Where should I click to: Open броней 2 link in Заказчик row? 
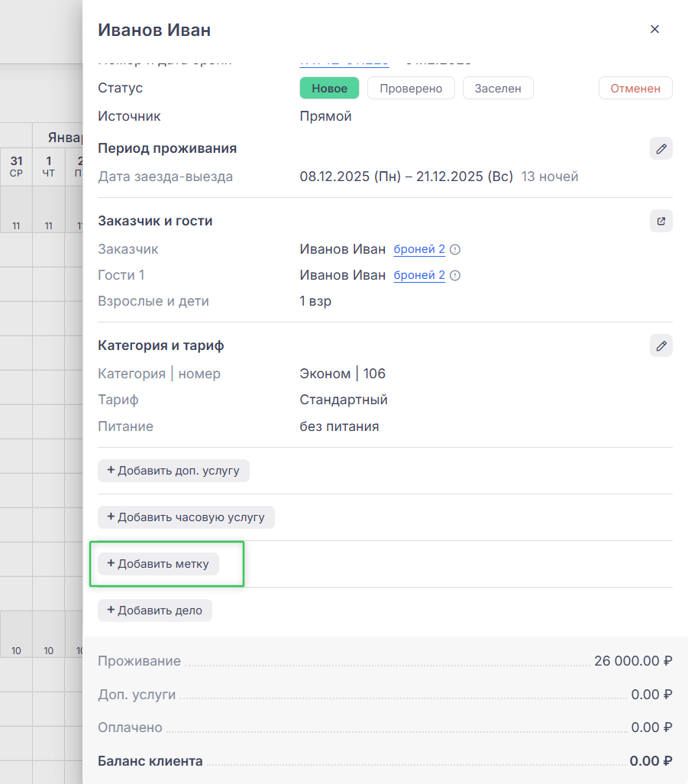click(x=419, y=250)
